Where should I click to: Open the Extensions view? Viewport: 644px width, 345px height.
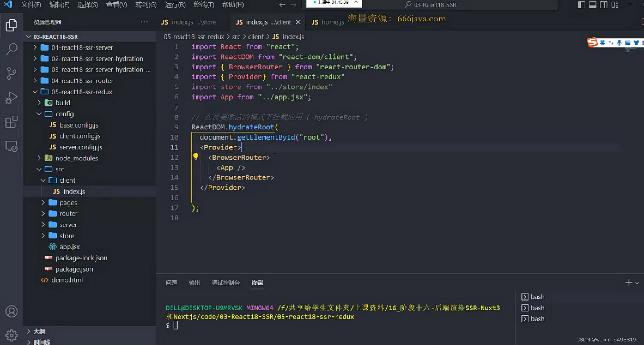pyautogui.click(x=11, y=122)
